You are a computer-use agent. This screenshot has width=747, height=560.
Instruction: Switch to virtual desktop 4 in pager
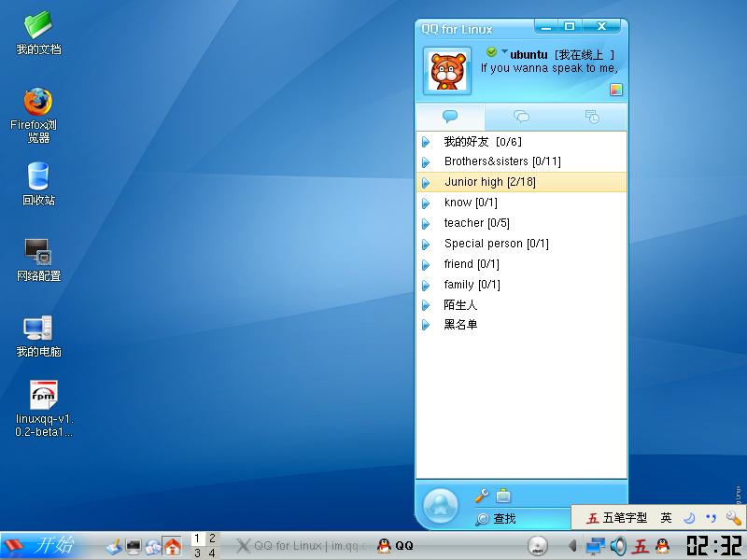[x=212, y=553]
